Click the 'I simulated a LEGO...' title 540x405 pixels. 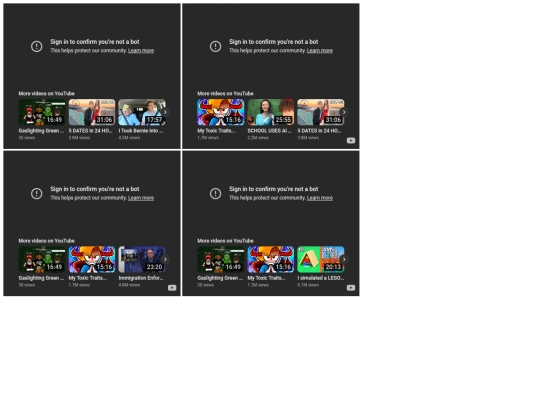point(321,278)
